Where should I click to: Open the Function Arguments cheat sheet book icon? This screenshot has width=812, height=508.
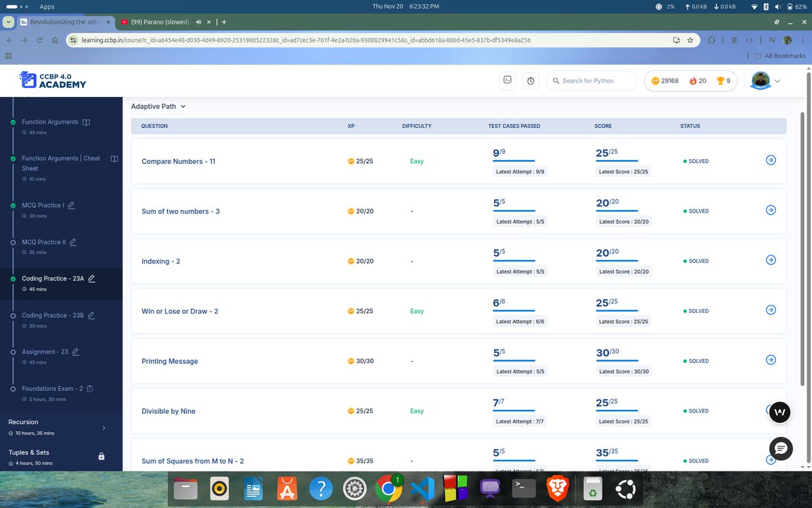point(114,158)
